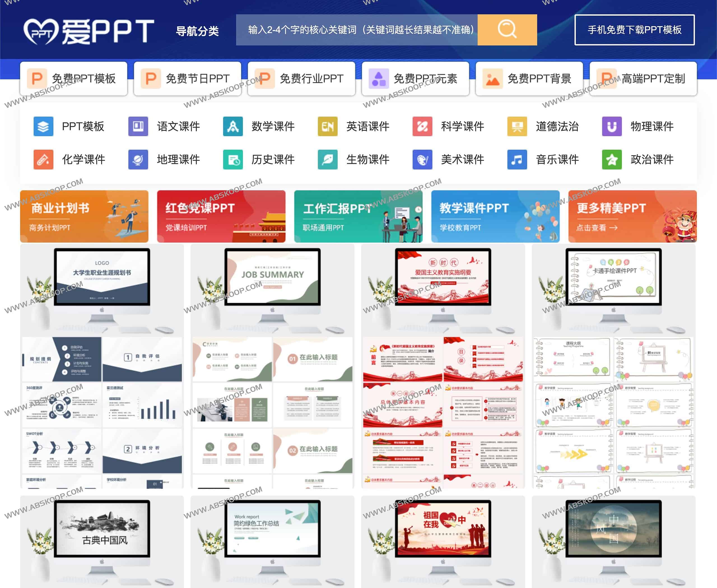Click the 红色党课PPT banner

point(222,216)
